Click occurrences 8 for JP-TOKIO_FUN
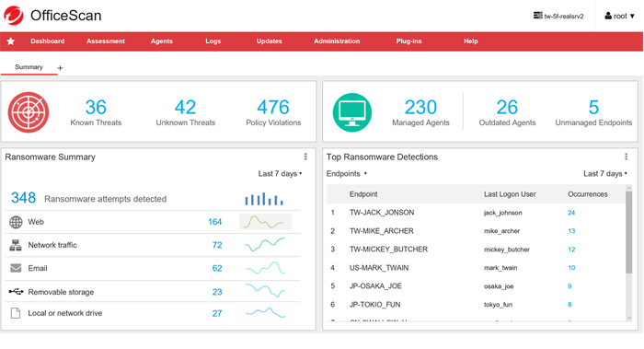Viewport: 644px width, 349px height. (x=569, y=305)
